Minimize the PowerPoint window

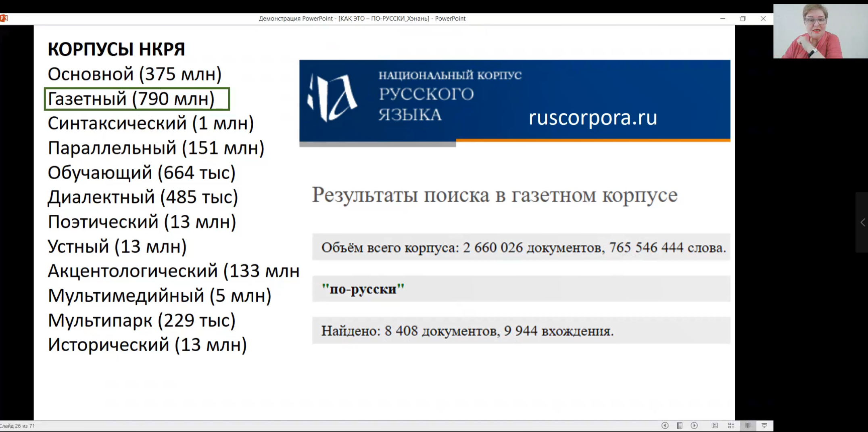723,19
